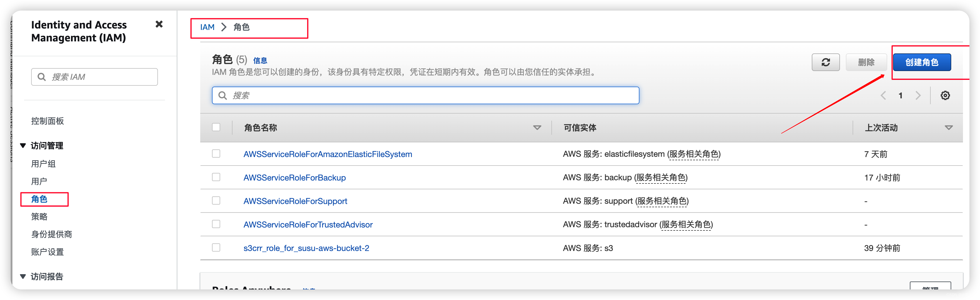Click '7 天前' activity cell
This screenshot has height=300, width=980.
875,154
